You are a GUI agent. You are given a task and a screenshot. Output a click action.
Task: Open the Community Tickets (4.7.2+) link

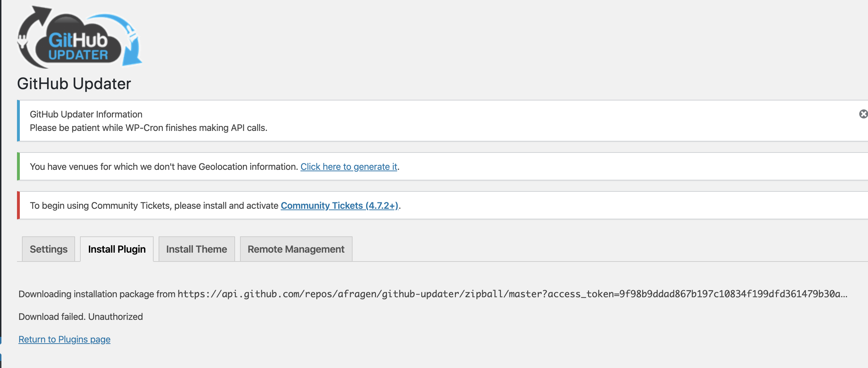coord(339,205)
